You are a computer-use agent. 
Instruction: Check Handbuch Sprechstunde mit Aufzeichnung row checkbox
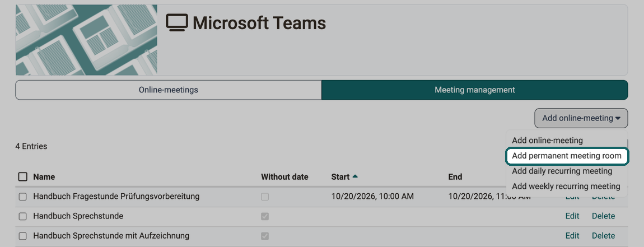pyautogui.click(x=22, y=236)
